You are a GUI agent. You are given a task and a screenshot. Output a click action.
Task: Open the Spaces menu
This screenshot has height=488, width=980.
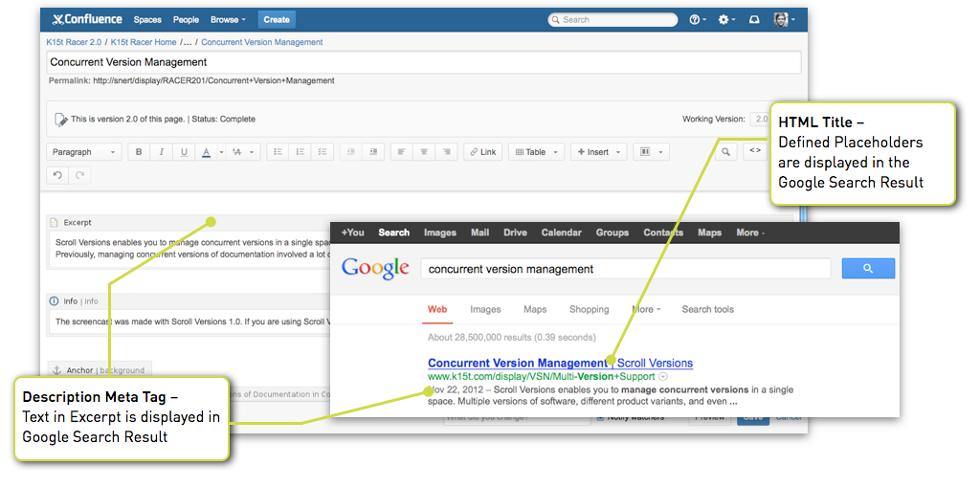click(147, 20)
